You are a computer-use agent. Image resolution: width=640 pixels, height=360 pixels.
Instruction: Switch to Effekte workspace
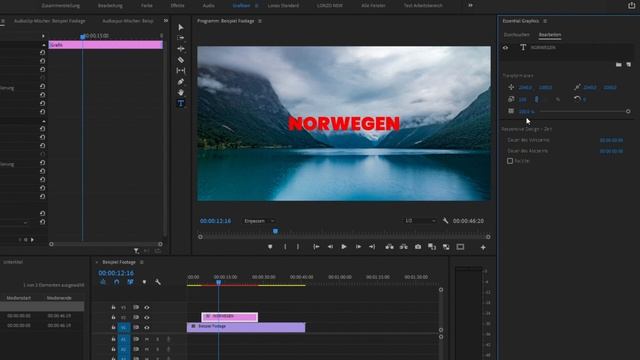click(x=178, y=6)
